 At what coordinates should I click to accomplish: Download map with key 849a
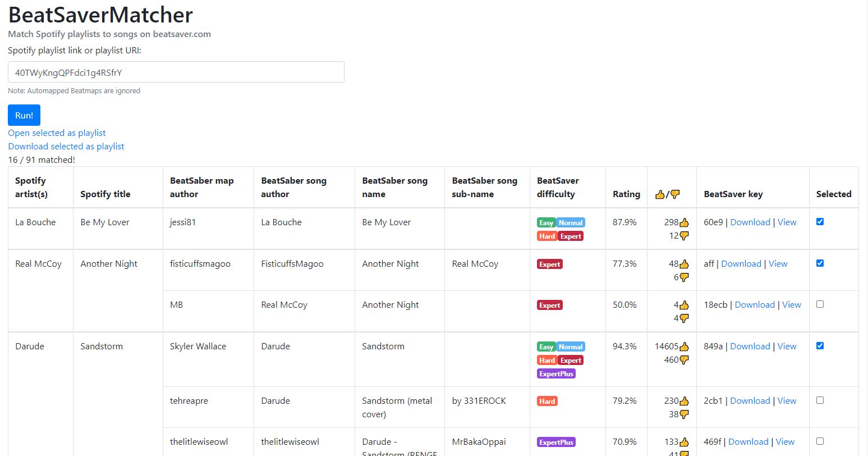750,346
